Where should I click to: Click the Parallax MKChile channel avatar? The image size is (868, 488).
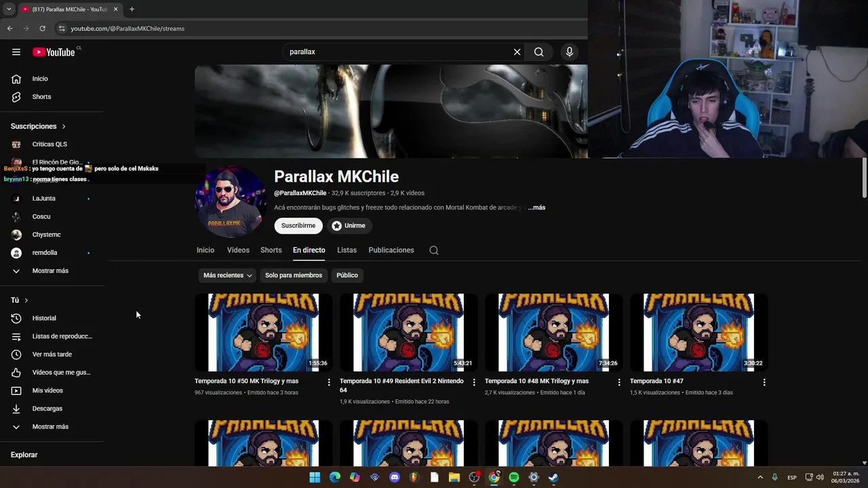click(x=231, y=201)
